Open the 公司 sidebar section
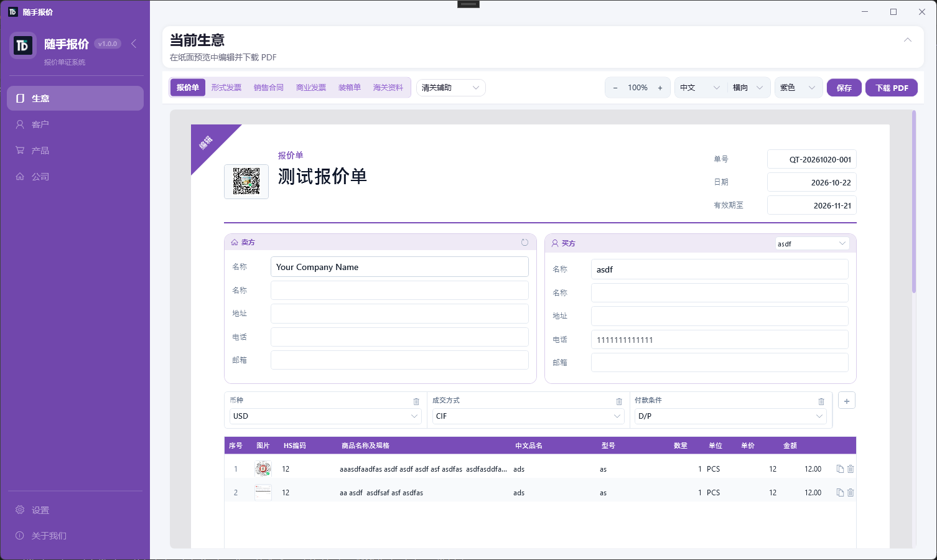 pos(75,177)
